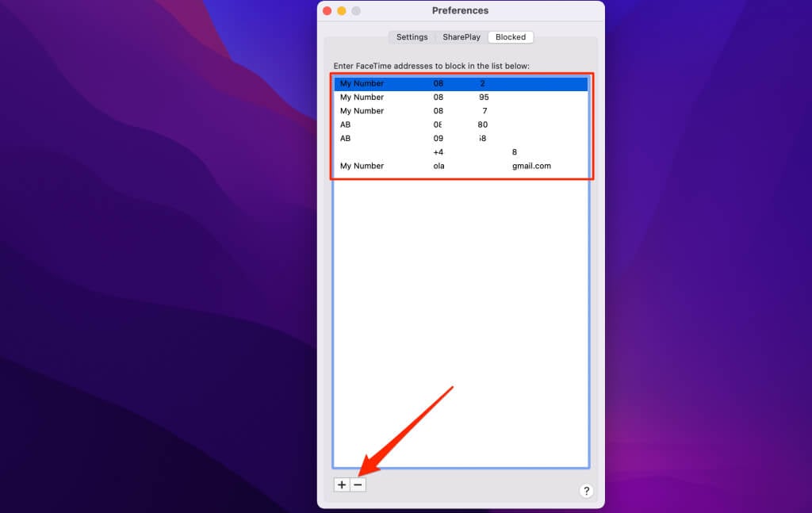This screenshot has height=513, width=812.
Task: Switch to the Settings tab
Action: [x=412, y=37]
